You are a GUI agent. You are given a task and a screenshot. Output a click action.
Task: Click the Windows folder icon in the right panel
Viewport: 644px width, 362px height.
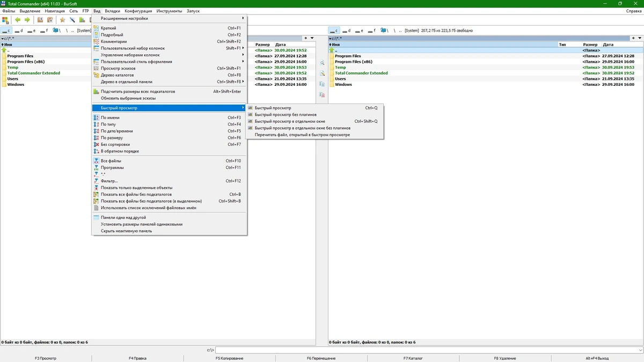(x=332, y=84)
